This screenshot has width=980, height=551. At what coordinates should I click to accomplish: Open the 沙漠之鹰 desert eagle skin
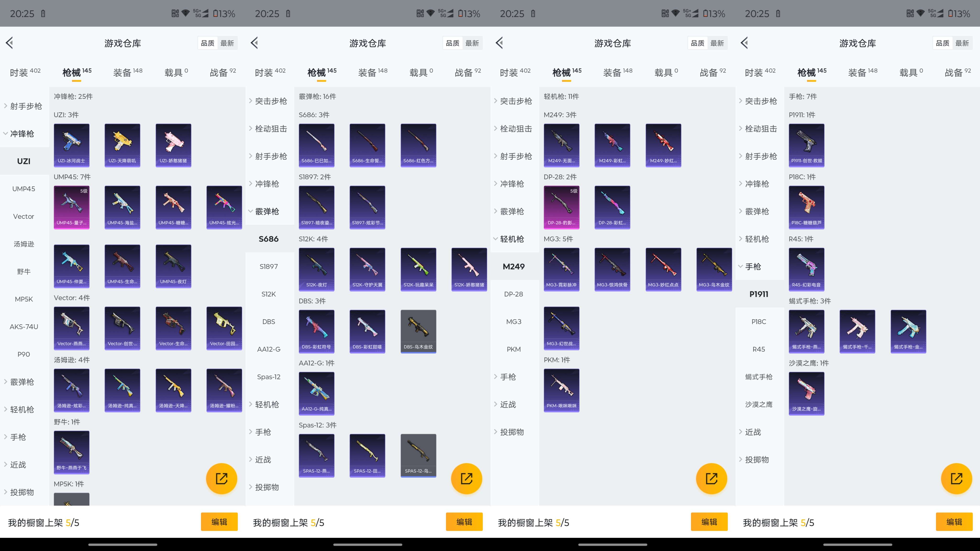[807, 394]
